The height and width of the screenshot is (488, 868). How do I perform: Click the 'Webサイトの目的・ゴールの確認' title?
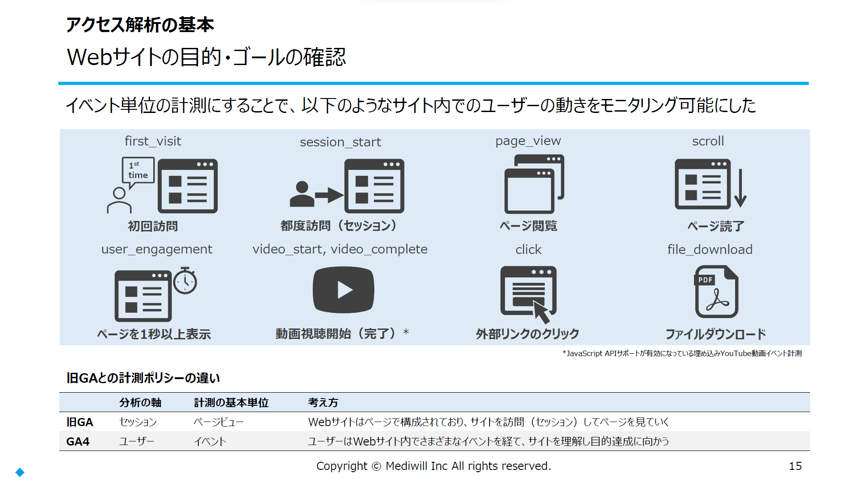206,57
